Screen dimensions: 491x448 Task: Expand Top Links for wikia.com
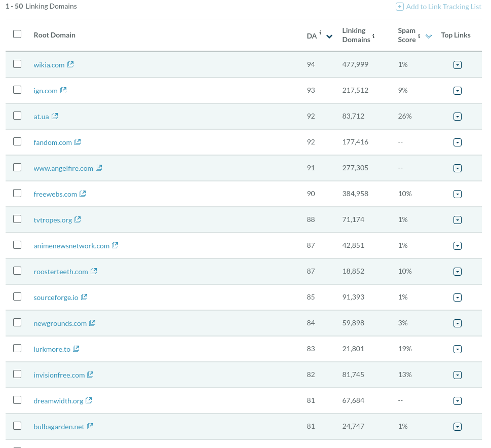pos(458,65)
